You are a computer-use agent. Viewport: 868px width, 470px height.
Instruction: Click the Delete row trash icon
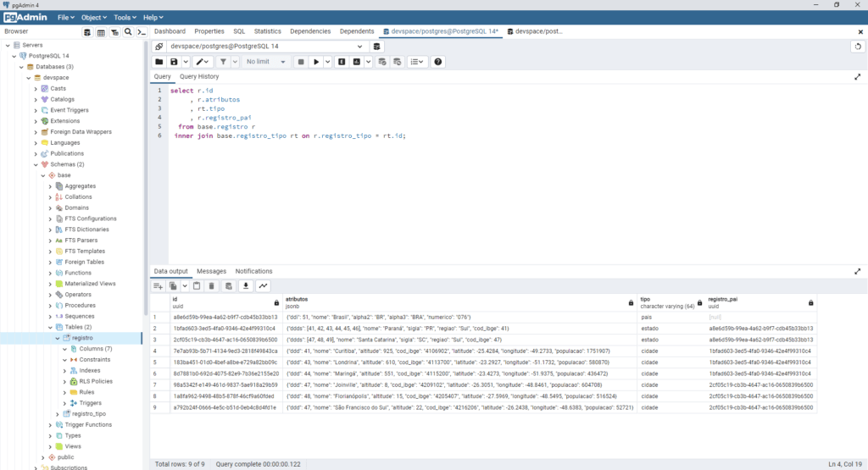click(x=211, y=286)
